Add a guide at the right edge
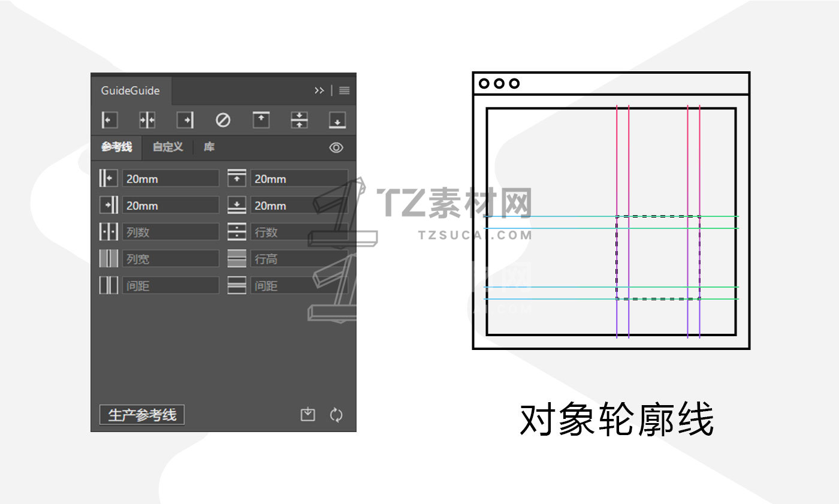 pos(185,120)
